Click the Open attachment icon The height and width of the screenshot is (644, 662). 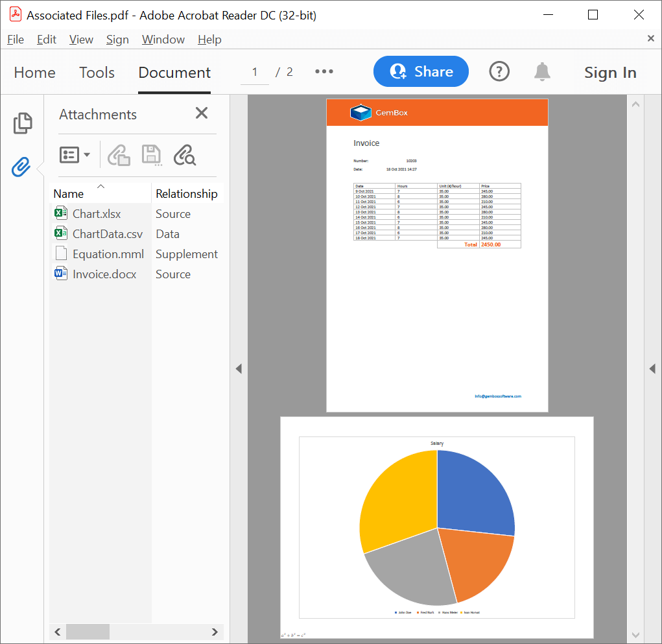(x=119, y=155)
